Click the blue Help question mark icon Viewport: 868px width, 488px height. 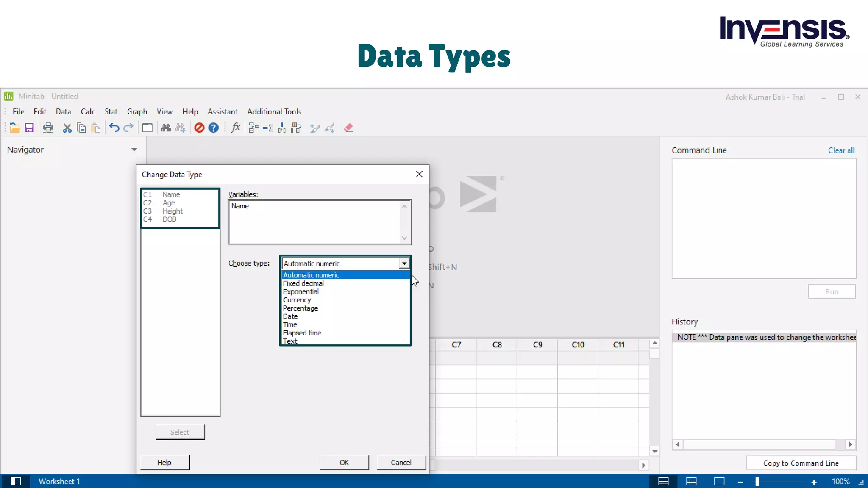[214, 128]
